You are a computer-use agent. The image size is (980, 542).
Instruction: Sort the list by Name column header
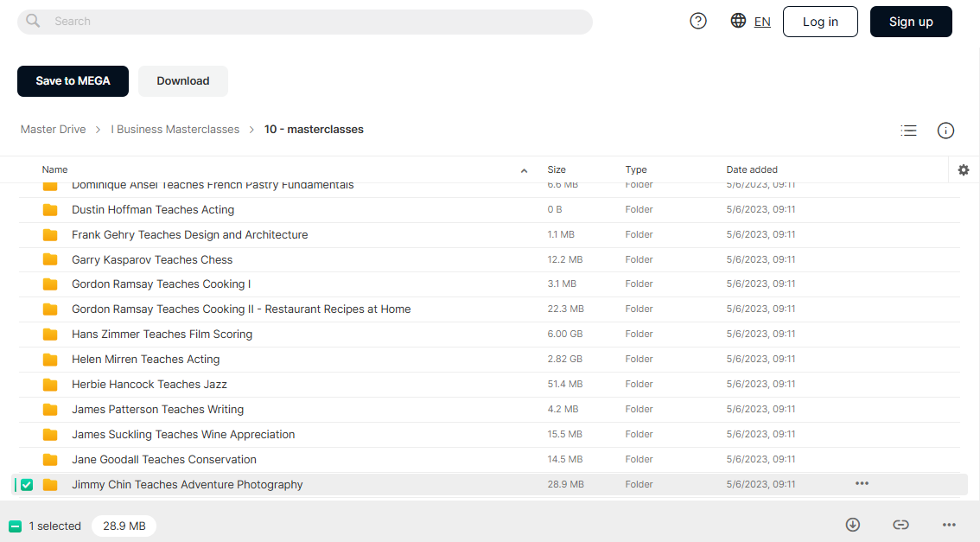(x=54, y=169)
